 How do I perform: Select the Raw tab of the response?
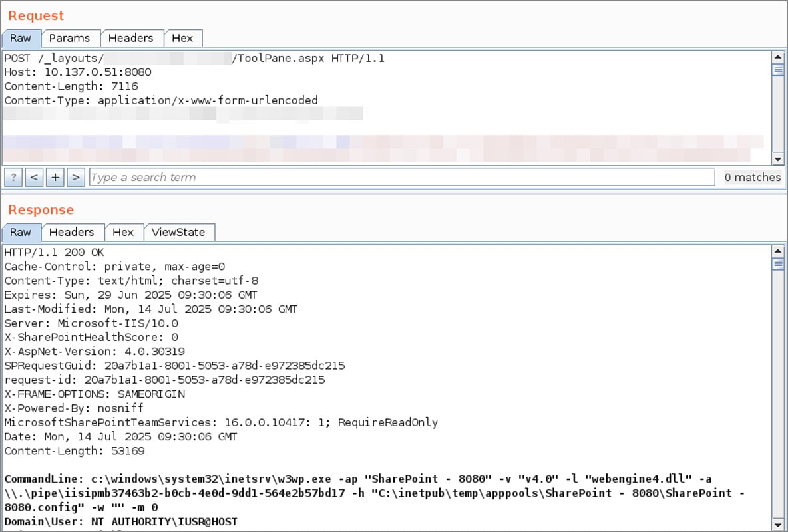coord(21,232)
